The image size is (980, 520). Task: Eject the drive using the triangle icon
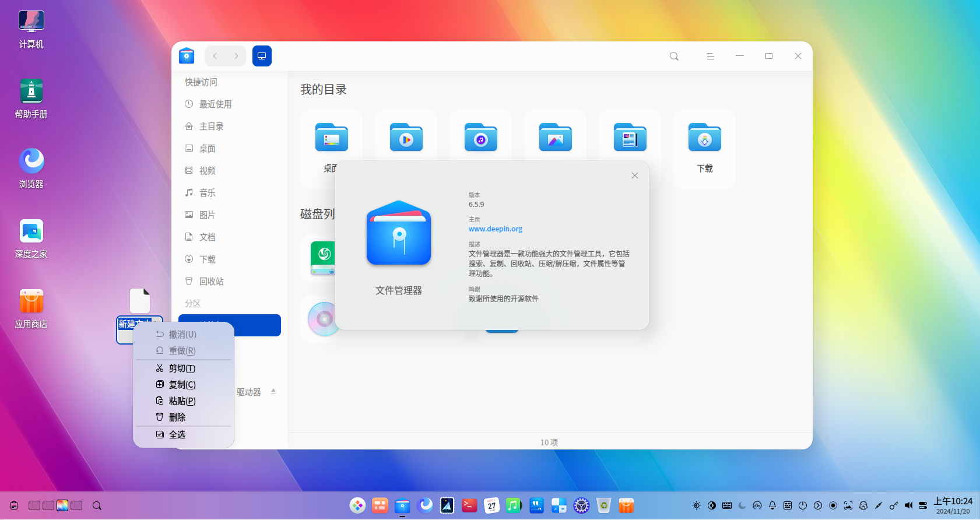pos(273,392)
